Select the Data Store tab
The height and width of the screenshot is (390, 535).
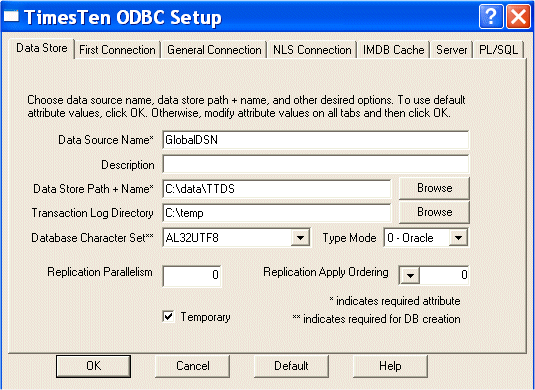(x=42, y=48)
